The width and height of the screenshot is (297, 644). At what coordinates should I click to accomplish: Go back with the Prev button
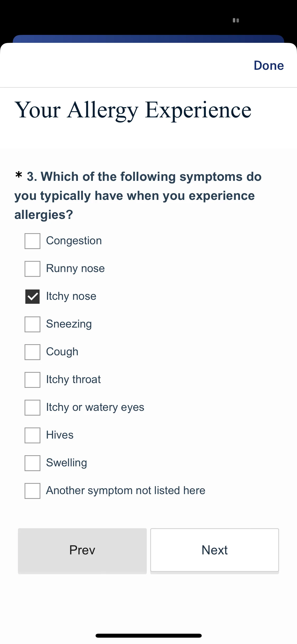[x=82, y=551]
